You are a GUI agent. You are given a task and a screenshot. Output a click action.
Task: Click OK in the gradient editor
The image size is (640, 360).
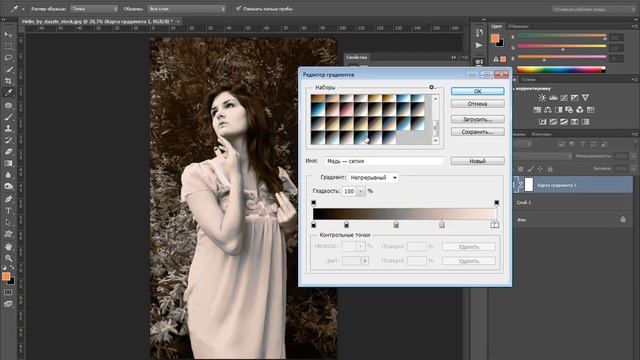(478, 91)
